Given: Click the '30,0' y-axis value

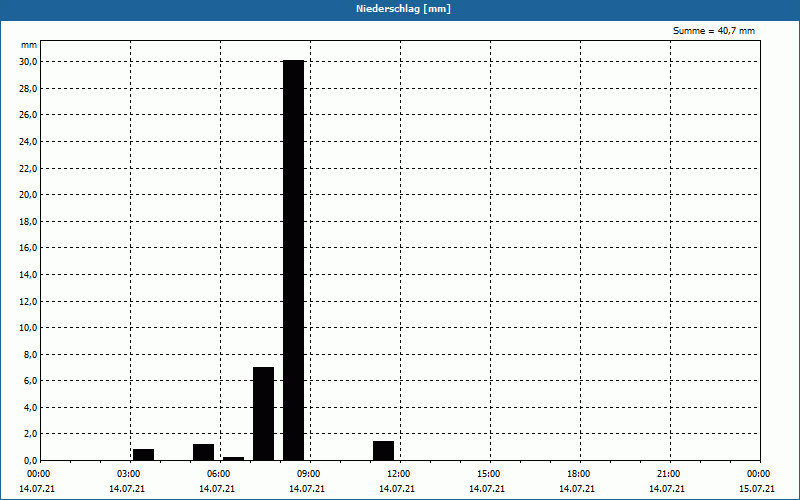Looking at the screenshot, I should 28,62.
